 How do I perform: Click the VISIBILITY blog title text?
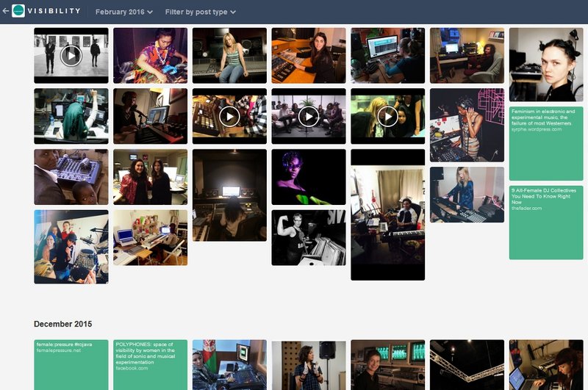(x=56, y=12)
